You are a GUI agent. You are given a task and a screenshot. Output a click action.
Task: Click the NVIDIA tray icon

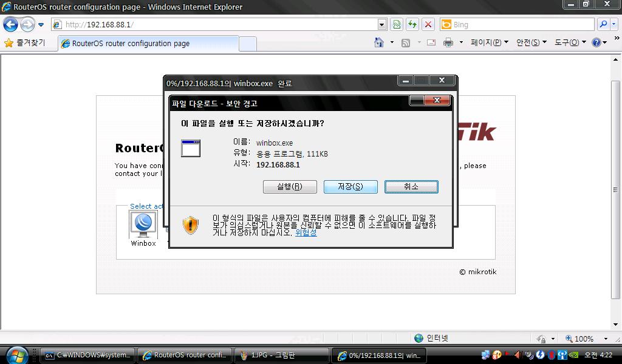pos(574,355)
